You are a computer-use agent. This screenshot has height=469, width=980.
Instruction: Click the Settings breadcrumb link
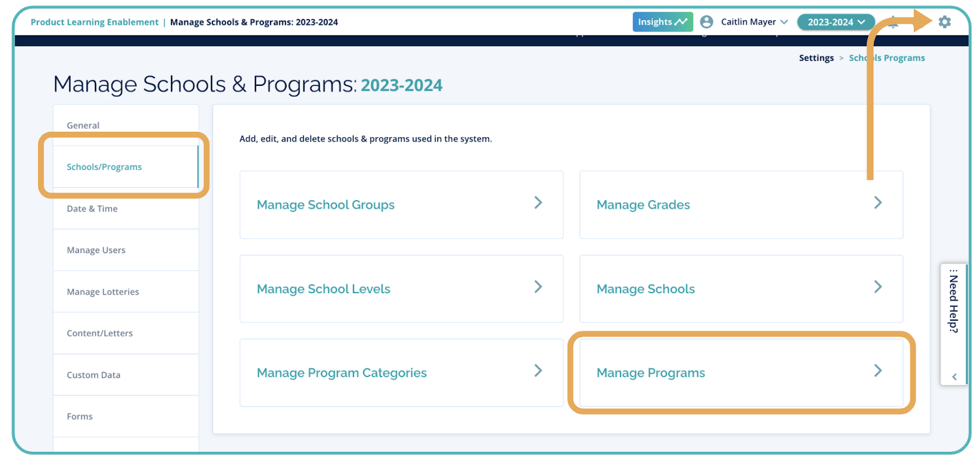click(816, 58)
